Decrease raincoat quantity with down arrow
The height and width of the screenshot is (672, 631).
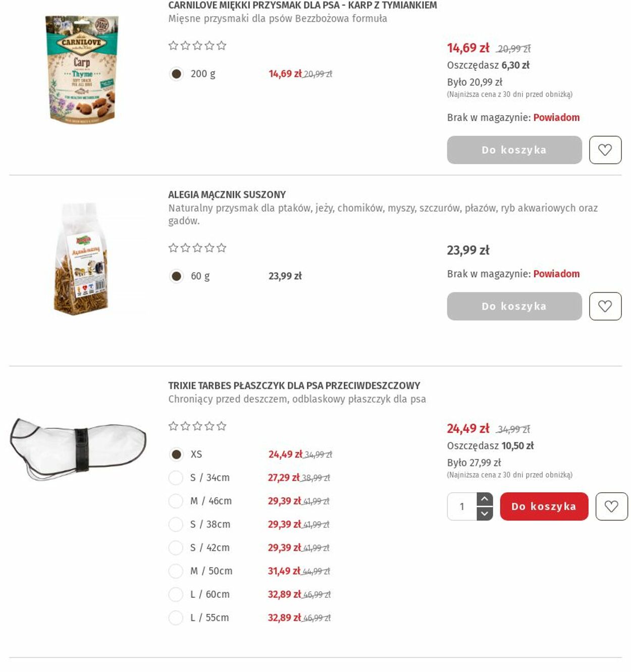tap(485, 513)
